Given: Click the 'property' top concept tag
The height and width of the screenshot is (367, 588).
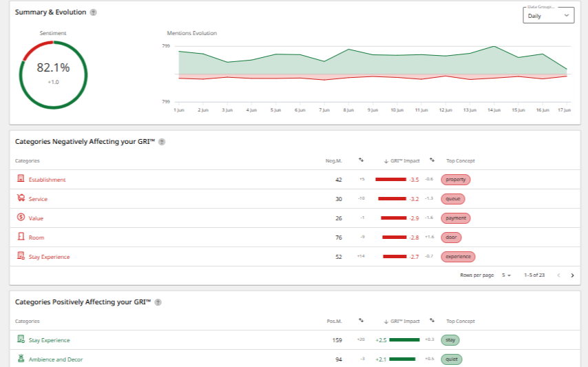Looking at the screenshot, I should [x=455, y=180].
